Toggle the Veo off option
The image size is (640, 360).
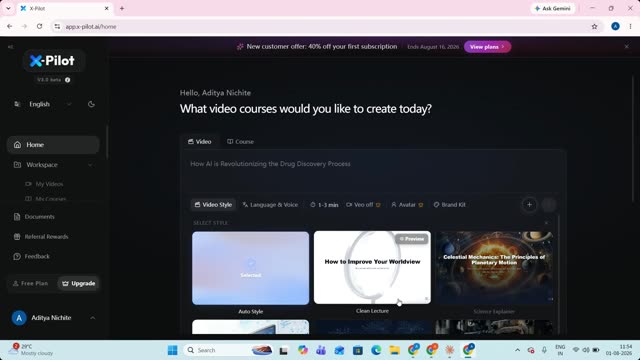tap(363, 204)
